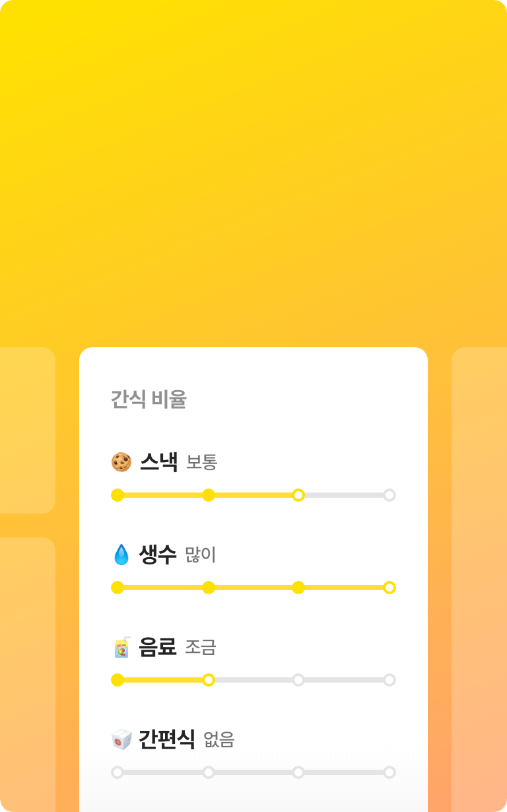Image resolution: width=507 pixels, height=812 pixels.
Task: Select the 많이 end handle on 생수 slider
Action: [389, 588]
